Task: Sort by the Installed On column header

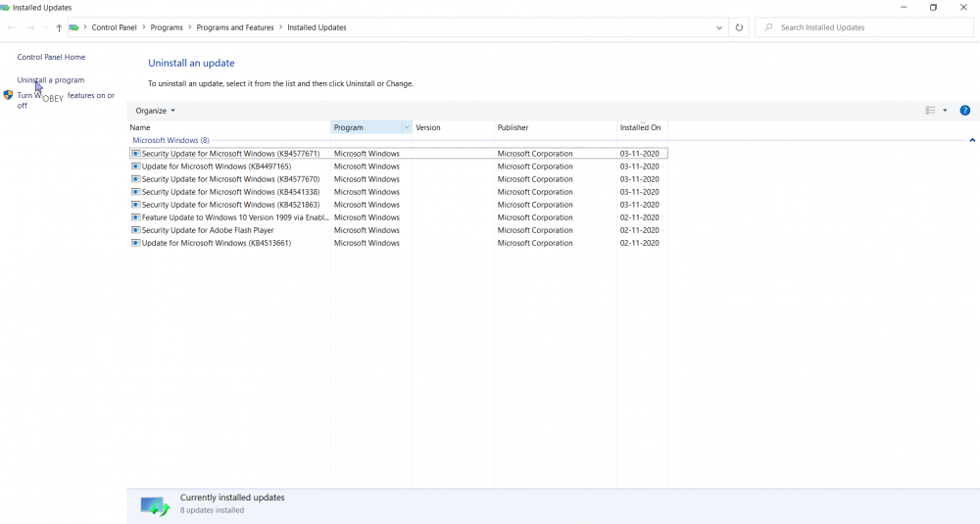Action: (x=640, y=127)
